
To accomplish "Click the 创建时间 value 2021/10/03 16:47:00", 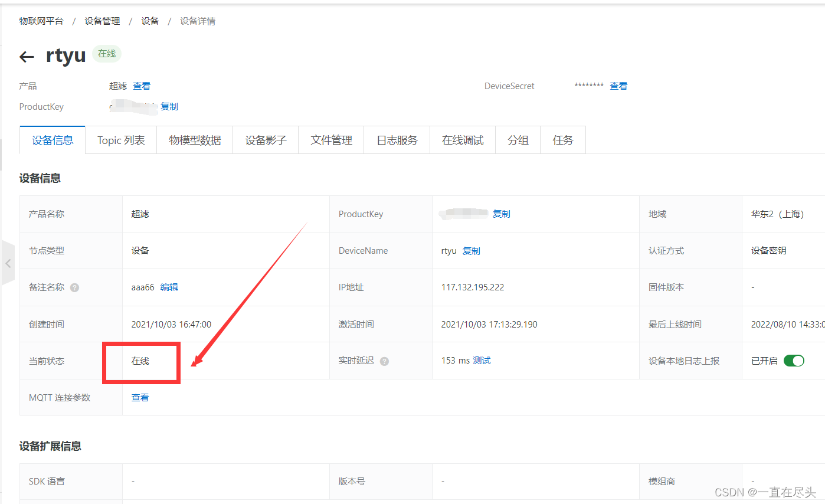I will [171, 325].
